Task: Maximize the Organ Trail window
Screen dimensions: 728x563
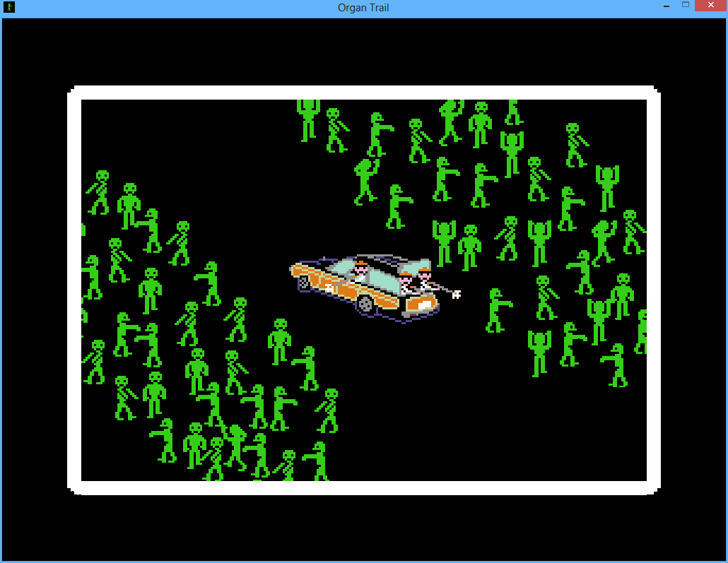Action: pyautogui.click(x=686, y=5)
